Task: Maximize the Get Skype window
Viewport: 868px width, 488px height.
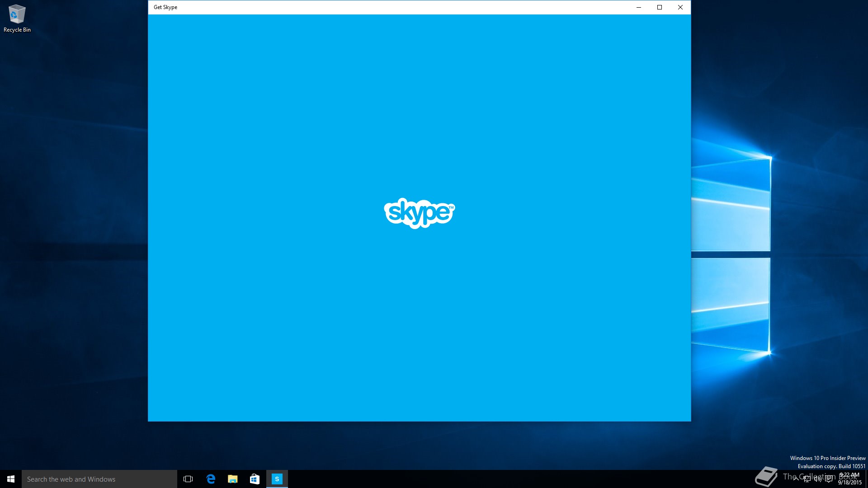Action: [660, 7]
